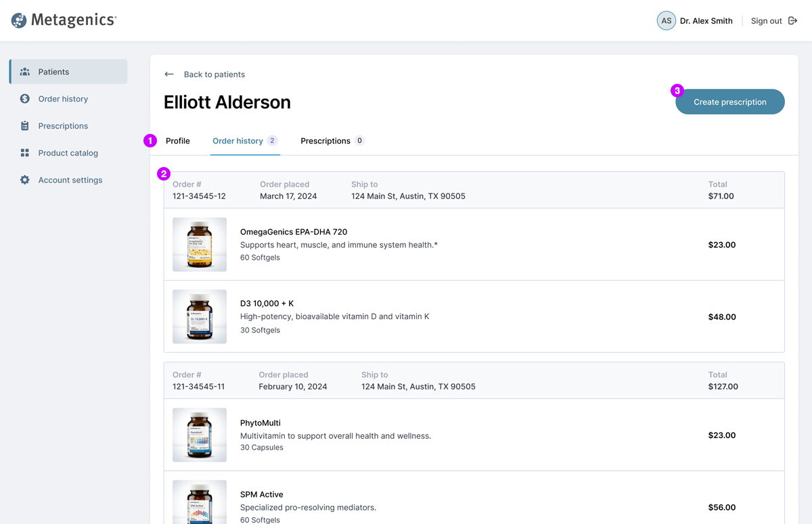
Task: Click the Patients people icon in sidebar
Action: pyautogui.click(x=25, y=72)
